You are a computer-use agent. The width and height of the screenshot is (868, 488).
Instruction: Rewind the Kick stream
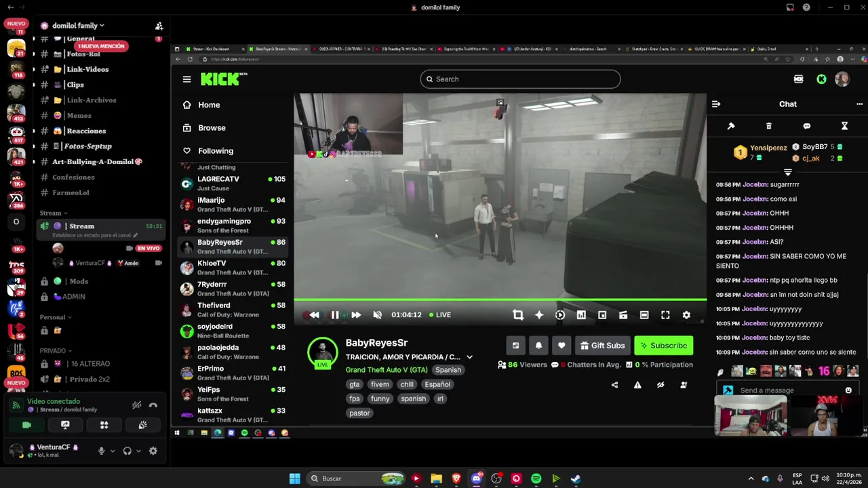coord(314,315)
